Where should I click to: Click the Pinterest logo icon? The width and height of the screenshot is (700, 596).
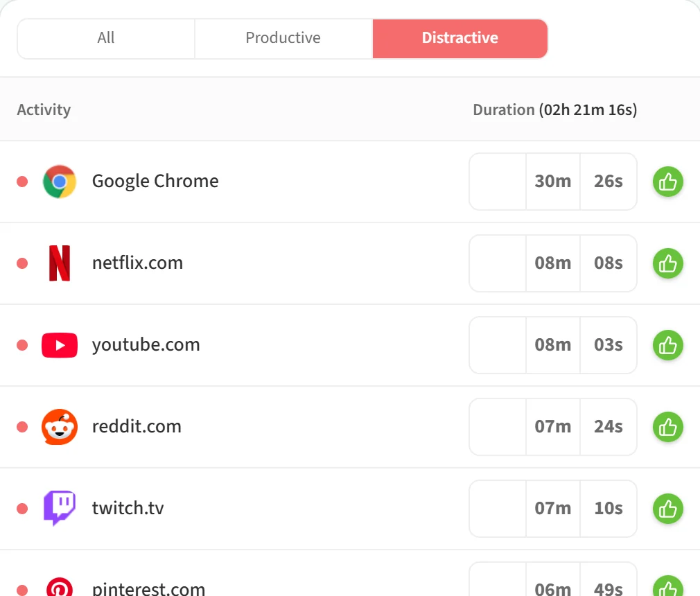coord(60,588)
